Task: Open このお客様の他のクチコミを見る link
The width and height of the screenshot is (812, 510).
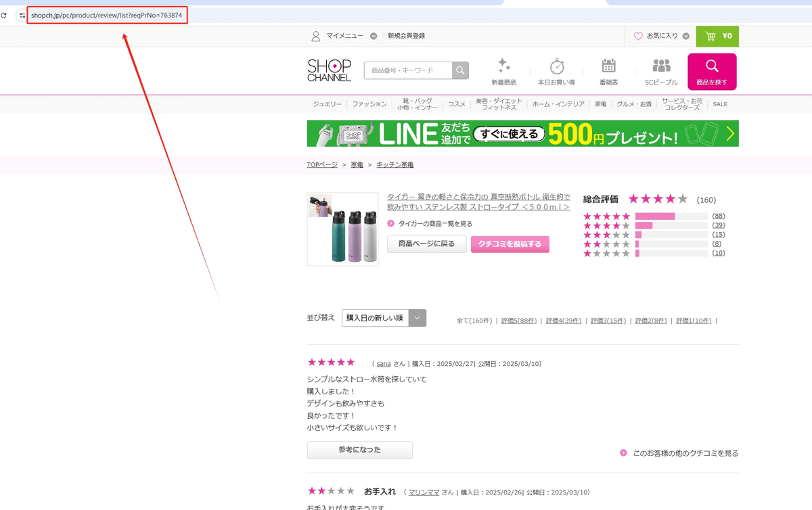Action: (x=685, y=453)
